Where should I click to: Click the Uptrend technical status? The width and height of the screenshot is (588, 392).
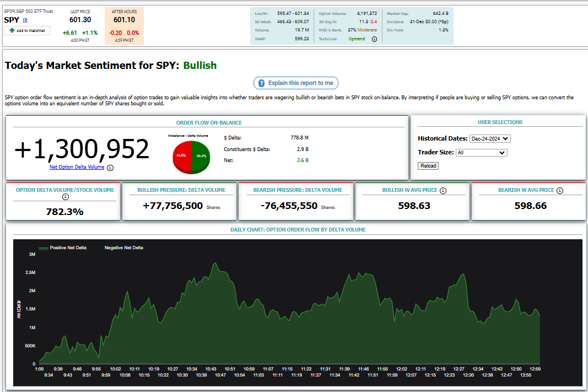tap(357, 39)
